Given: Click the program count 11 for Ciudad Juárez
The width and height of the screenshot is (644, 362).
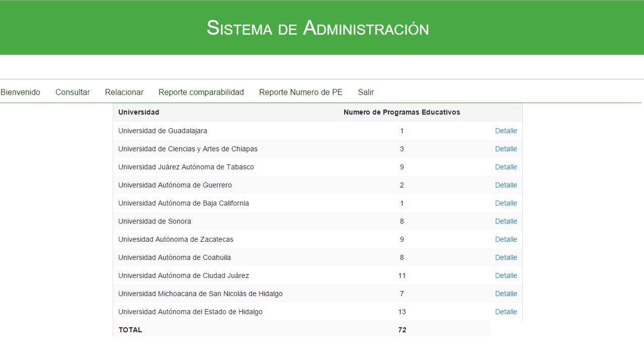Looking at the screenshot, I should [x=402, y=276].
